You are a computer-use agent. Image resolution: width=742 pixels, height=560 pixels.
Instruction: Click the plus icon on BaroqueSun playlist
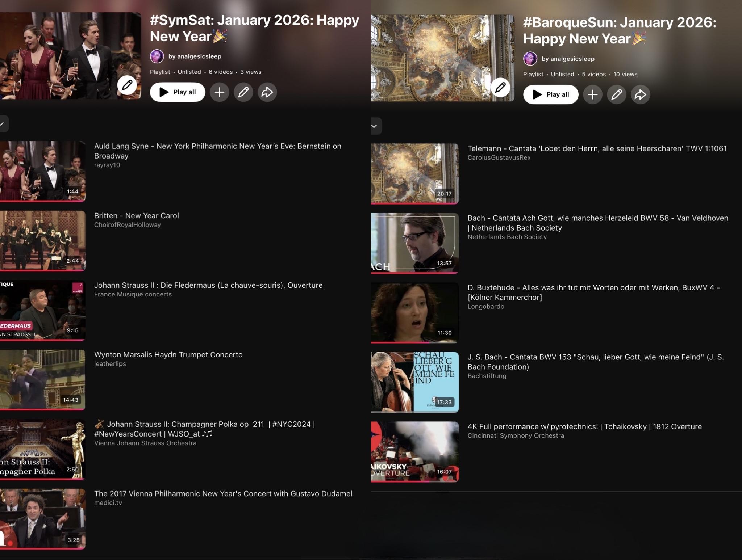(592, 94)
